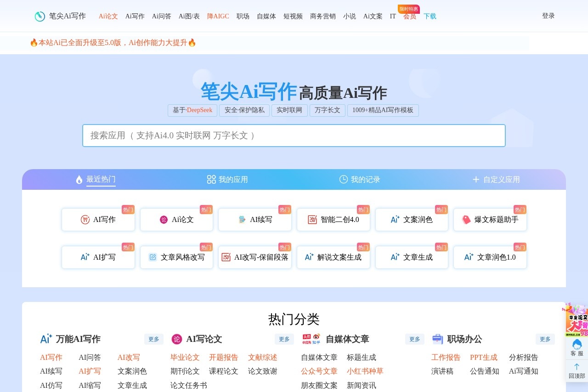Click the 文章风格改写 edit icon
Image resolution: width=588 pixels, height=392 pixels.
point(153,257)
